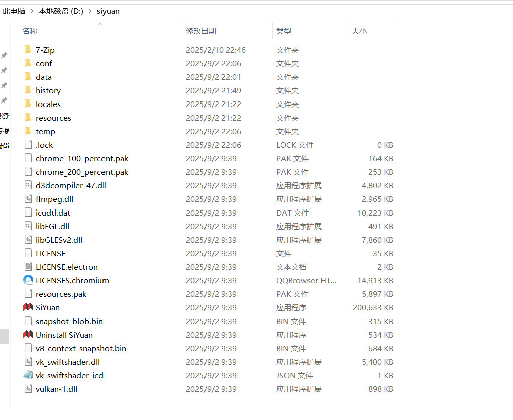Click the data folder icon
This screenshot has height=420, width=513.
[x=28, y=77]
